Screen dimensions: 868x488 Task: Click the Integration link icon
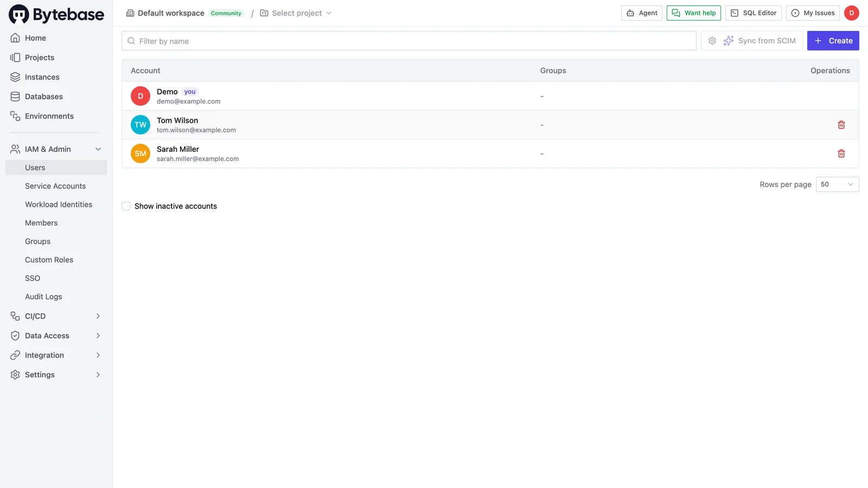(x=15, y=355)
